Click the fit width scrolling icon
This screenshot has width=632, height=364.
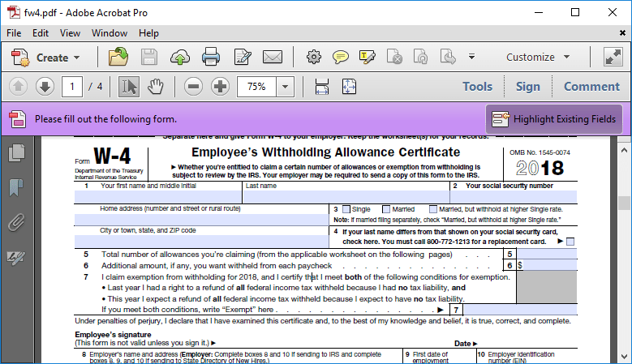[321, 86]
